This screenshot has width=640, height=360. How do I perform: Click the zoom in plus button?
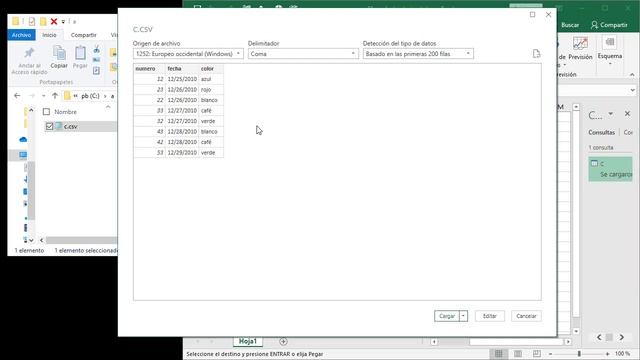pyautogui.click(x=607, y=354)
